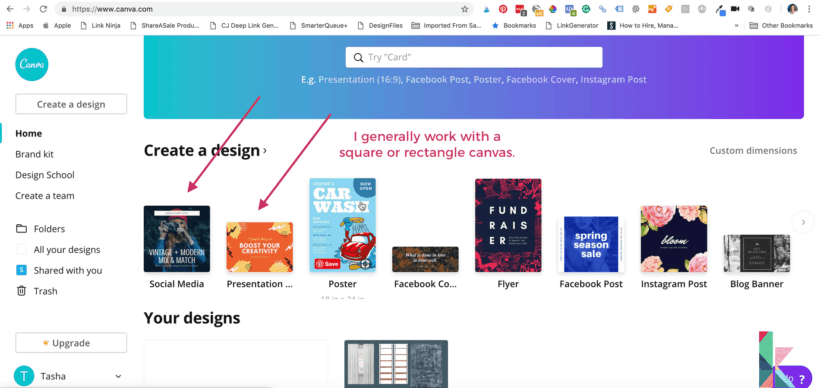Click the Poster suggestion in search banner

point(487,79)
